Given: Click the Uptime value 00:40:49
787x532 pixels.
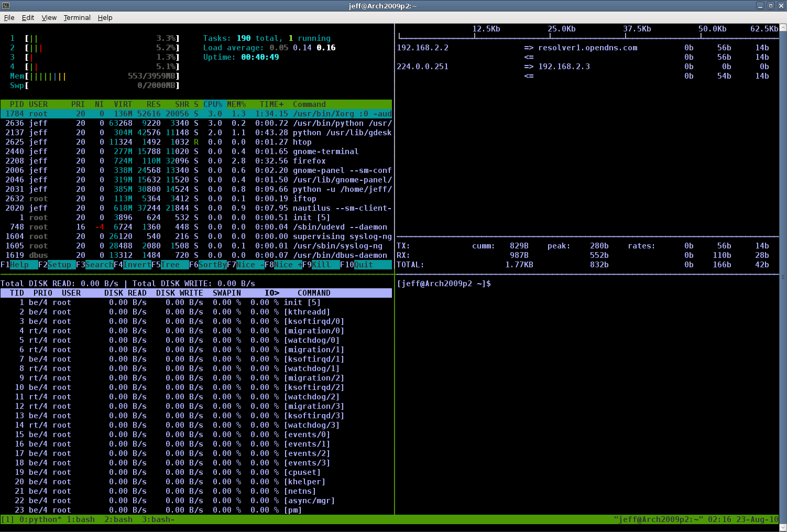Looking at the screenshot, I should click(260, 57).
